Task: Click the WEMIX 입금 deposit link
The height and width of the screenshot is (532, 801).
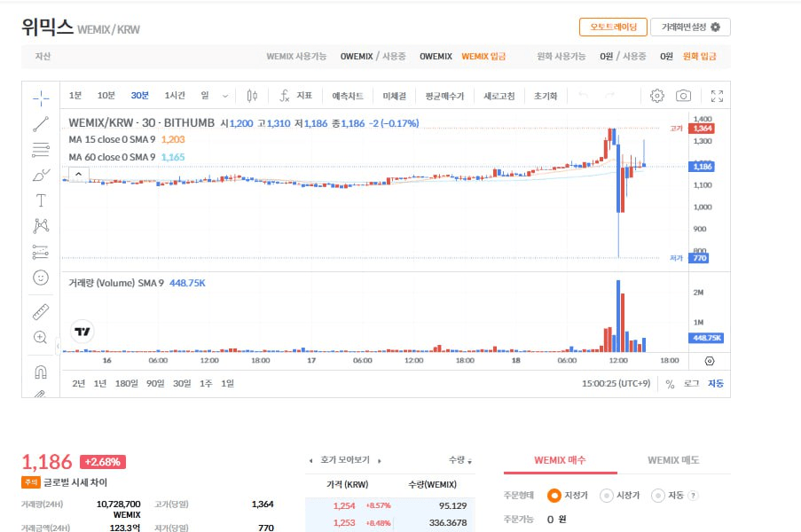Action: coord(483,56)
